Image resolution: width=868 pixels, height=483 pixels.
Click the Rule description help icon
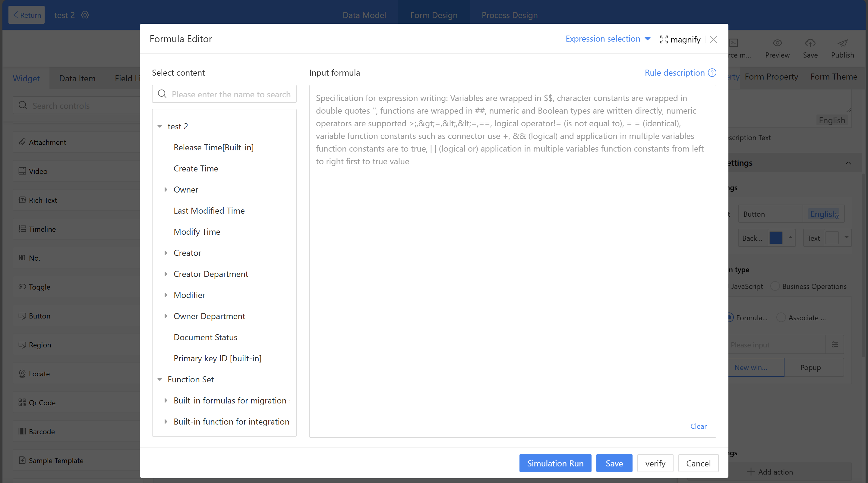pyautogui.click(x=712, y=73)
